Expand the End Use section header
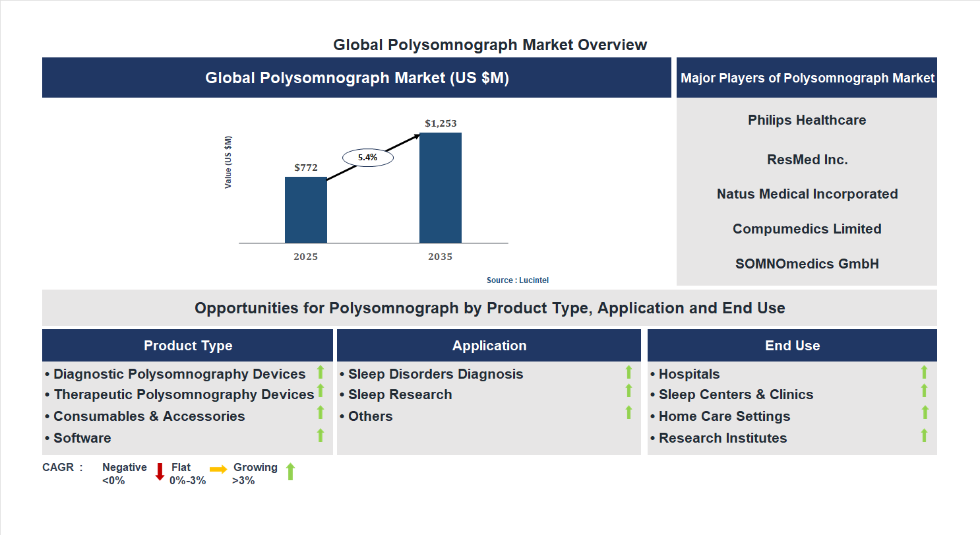980x535 pixels. tap(792, 345)
